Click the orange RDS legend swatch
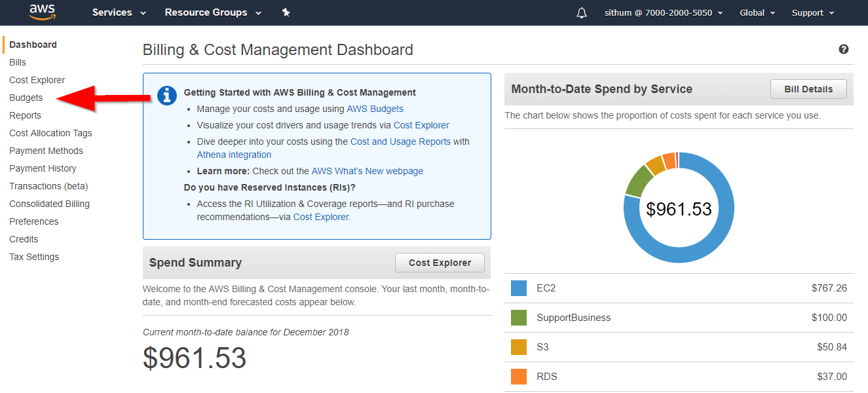 pyautogui.click(x=519, y=377)
